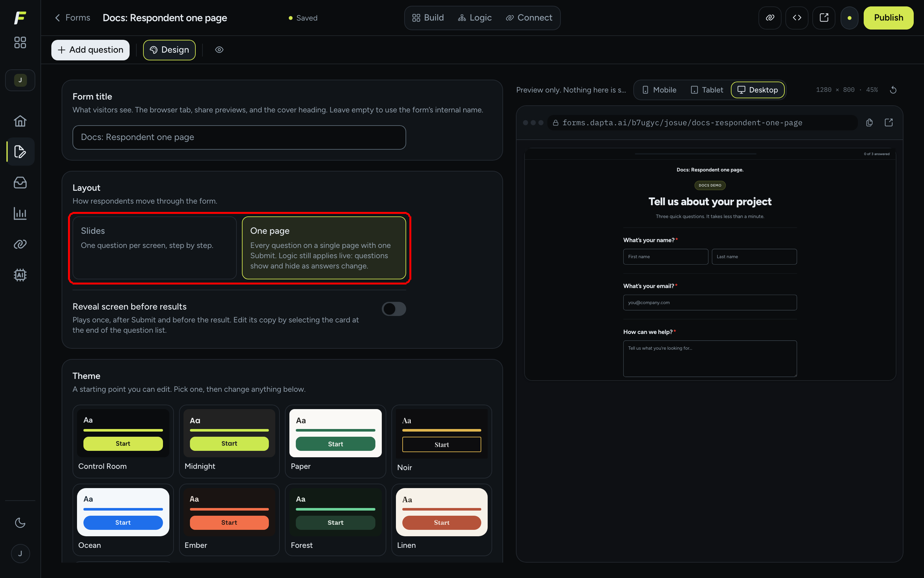Screen dimensions: 924x578
Task: Open the J workspace switcher
Action: tap(20, 80)
